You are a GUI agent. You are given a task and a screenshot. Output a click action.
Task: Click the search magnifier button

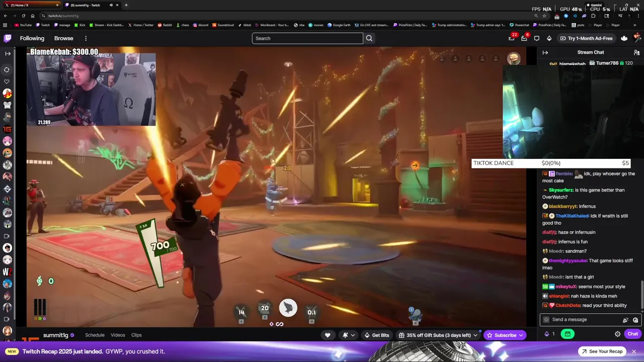pyautogui.click(x=369, y=38)
